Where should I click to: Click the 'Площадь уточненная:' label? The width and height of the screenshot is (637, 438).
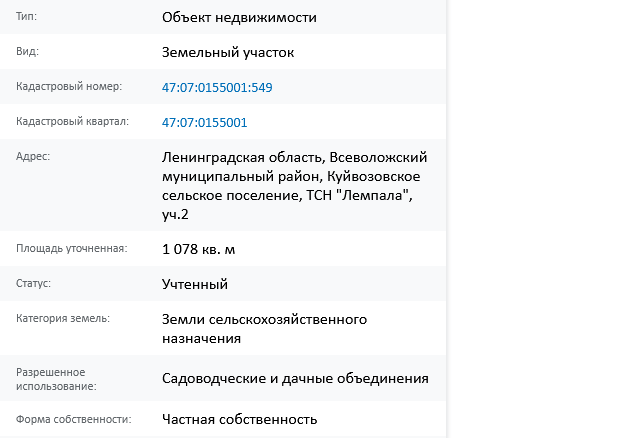72,248
